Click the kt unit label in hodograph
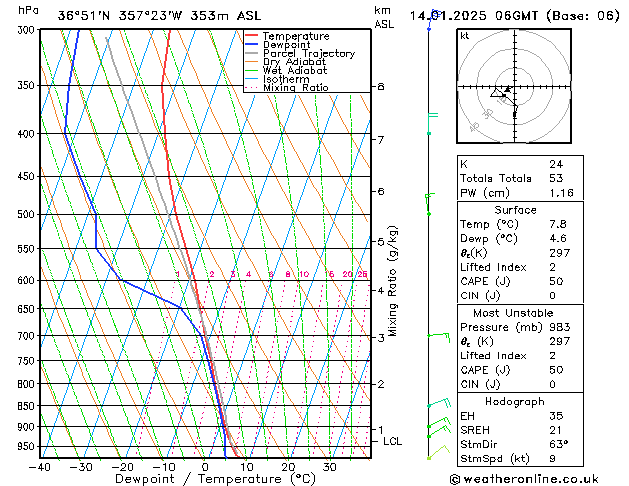This screenshot has height=486, width=629. coord(465,36)
